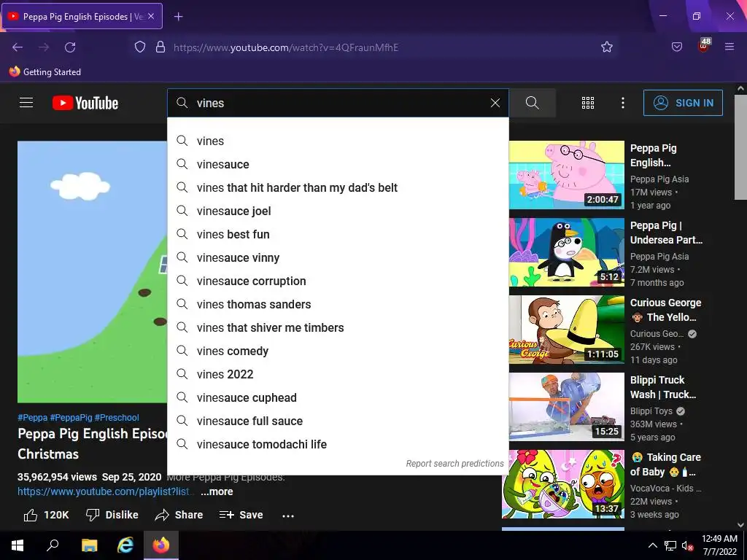Screen dimensions: 747x560
Task: Select suggestion 'vinesauce full sauce'
Action: click(x=338, y=421)
